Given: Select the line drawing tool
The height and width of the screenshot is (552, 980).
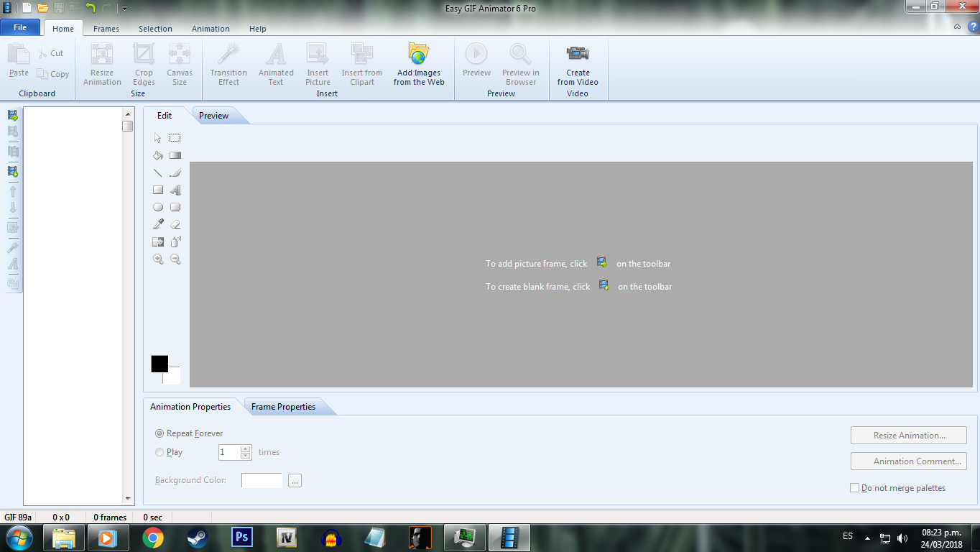Looking at the screenshot, I should tap(158, 172).
